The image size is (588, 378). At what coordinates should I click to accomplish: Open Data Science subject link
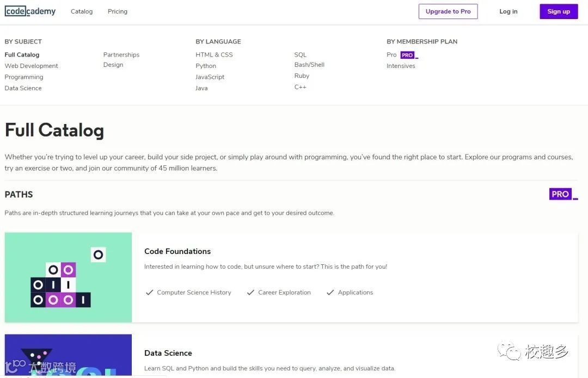(x=23, y=89)
